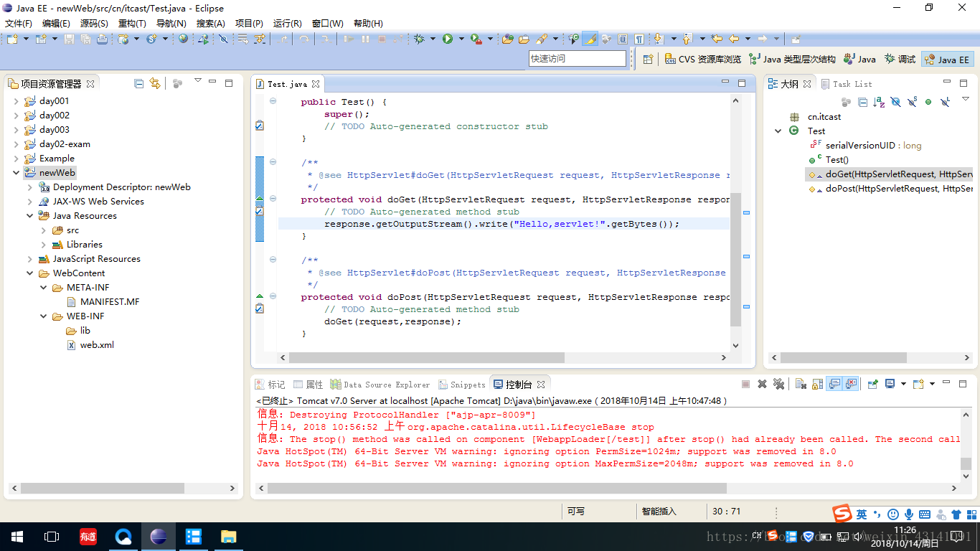Click Previous Annotation toolbar icon
This screenshot has width=980, height=551.
(x=687, y=39)
